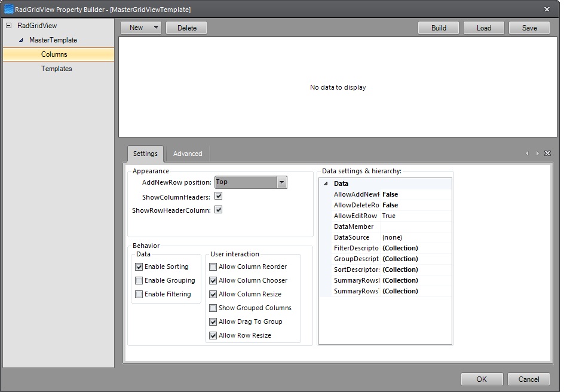This screenshot has height=392, width=564.
Task: Switch to the Advanced tab
Action: pos(188,154)
